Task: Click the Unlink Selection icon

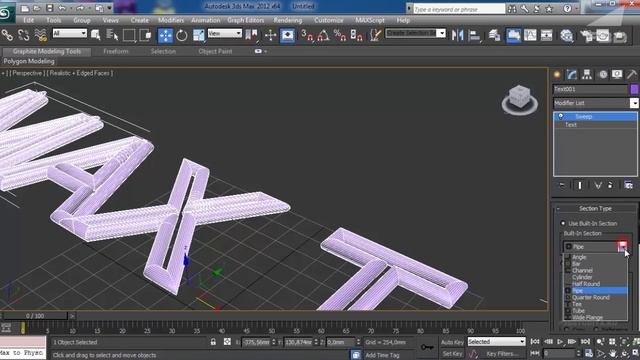Action: pos(24,36)
